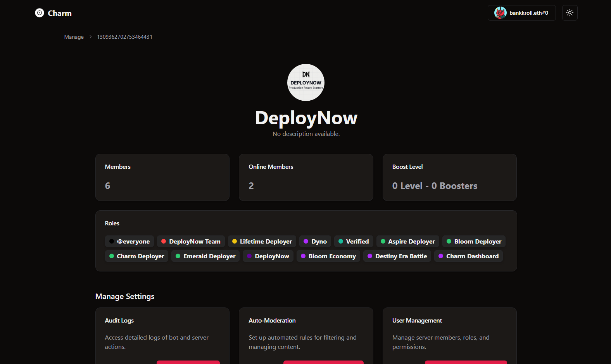The height and width of the screenshot is (364, 611).
Task: Select the Bloom Deployer role badge
Action: (x=474, y=241)
